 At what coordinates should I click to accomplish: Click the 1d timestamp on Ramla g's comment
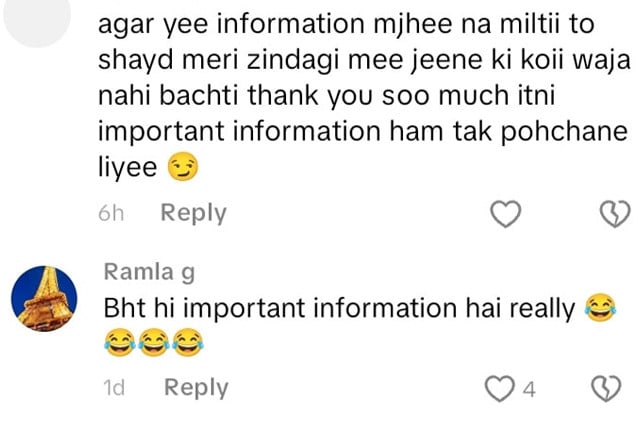[114, 388]
